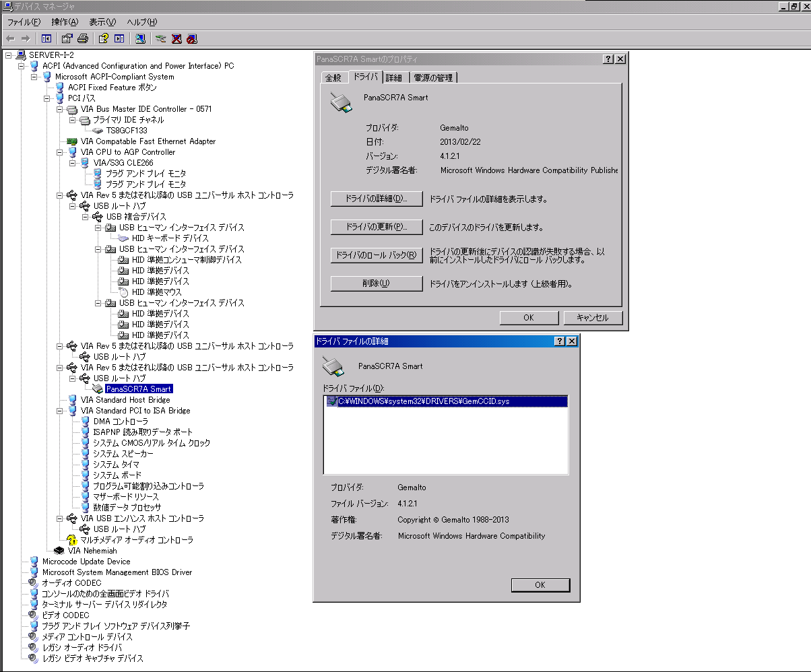Switch to the 電源の管理 tab

click(x=432, y=78)
